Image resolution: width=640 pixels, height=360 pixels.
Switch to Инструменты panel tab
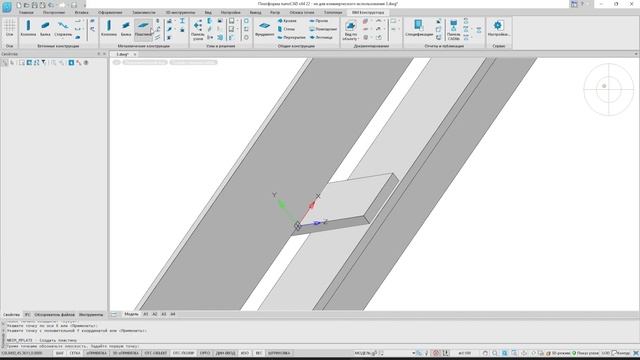91,315
